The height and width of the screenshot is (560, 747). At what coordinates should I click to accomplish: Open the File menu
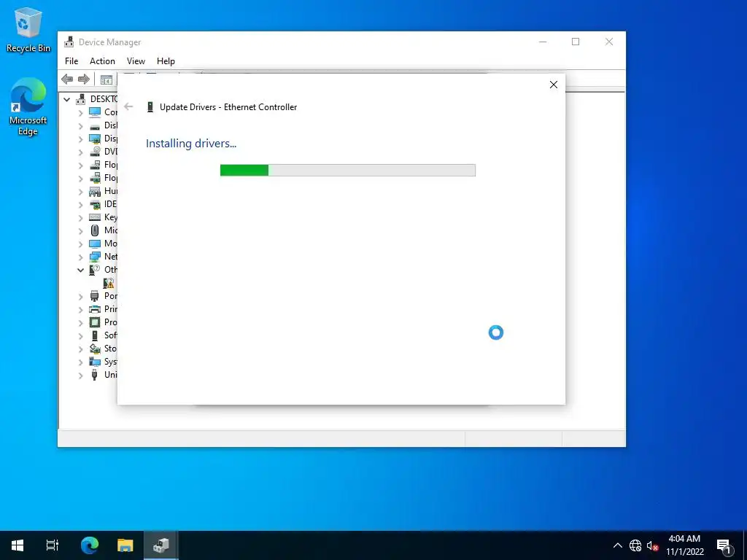[x=71, y=61]
